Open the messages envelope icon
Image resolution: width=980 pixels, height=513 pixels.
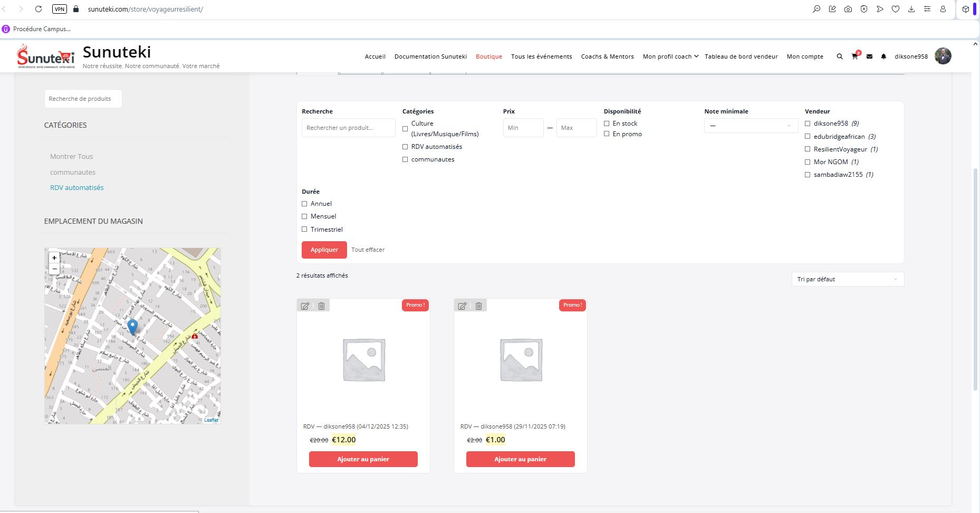point(869,56)
